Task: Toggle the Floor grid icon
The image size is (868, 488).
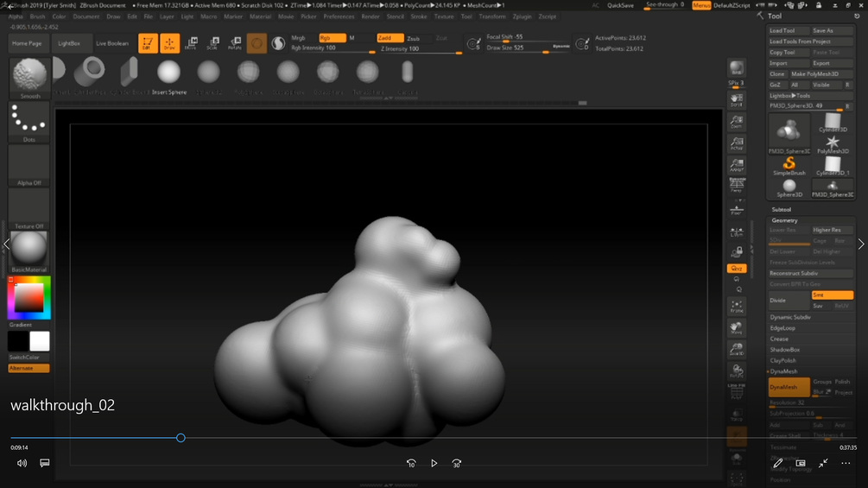Action: [x=736, y=210]
